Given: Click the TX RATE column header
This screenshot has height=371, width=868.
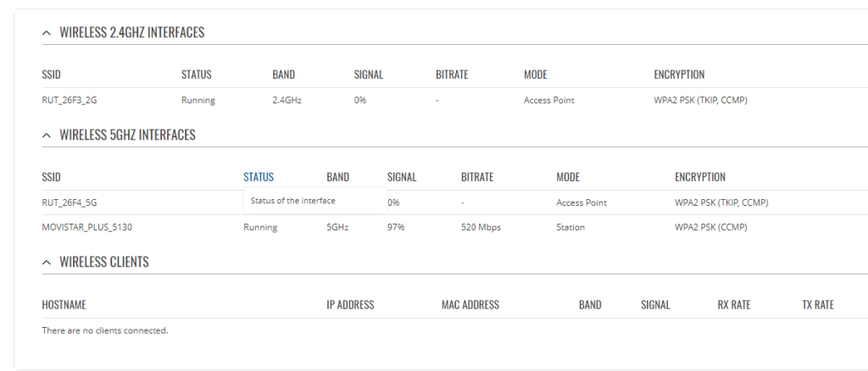Looking at the screenshot, I should click(x=818, y=305).
